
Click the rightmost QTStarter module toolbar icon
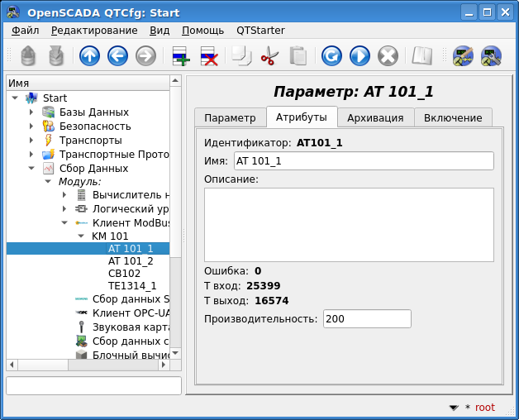point(491,56)
